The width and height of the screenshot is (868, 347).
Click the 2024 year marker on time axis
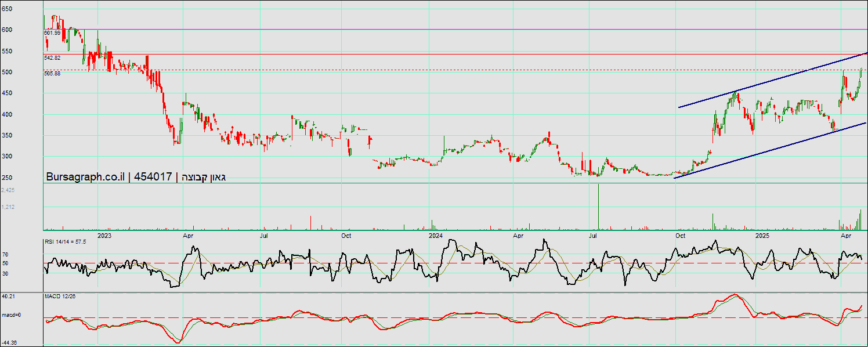pos(436,236)
